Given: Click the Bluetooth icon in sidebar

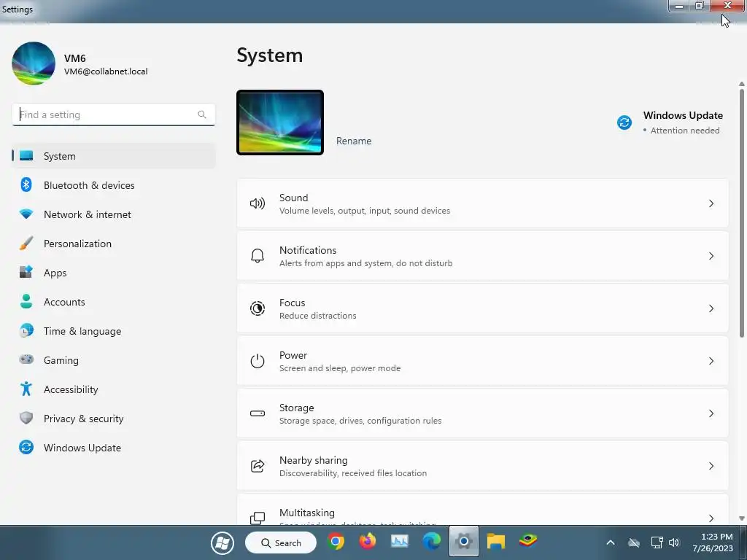Looking at the screenshot, I should click(x=26, y=184).
